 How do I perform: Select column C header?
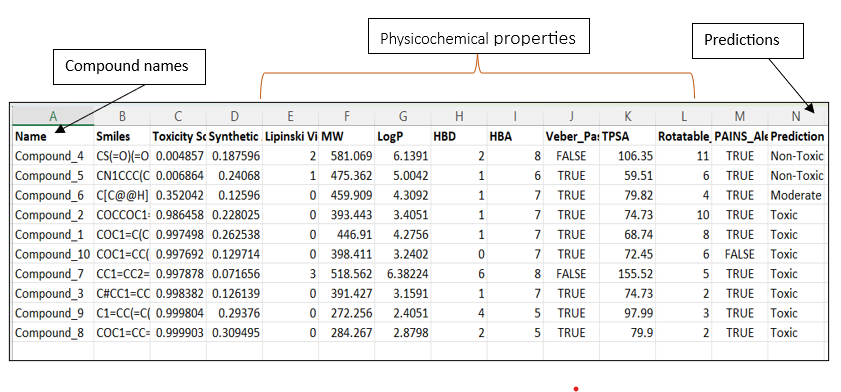178,116
